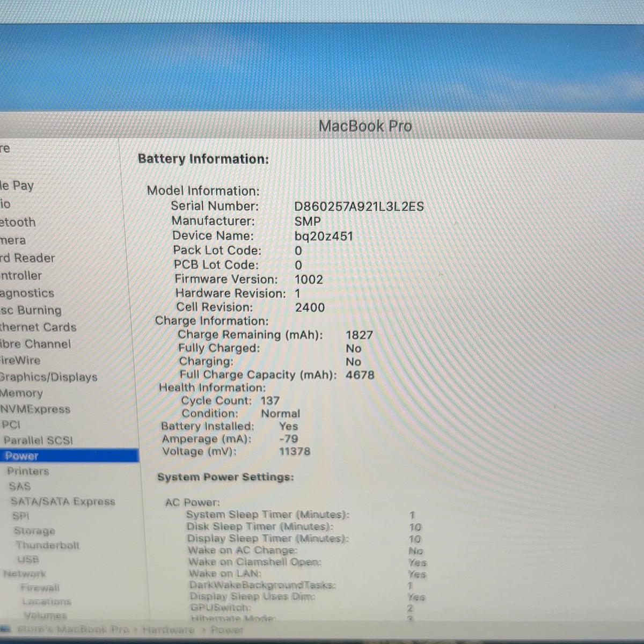Viewport: 644px width, 644px height.
Task: Select Apple Pay sidebar entry
Action: tap(17, 186)
